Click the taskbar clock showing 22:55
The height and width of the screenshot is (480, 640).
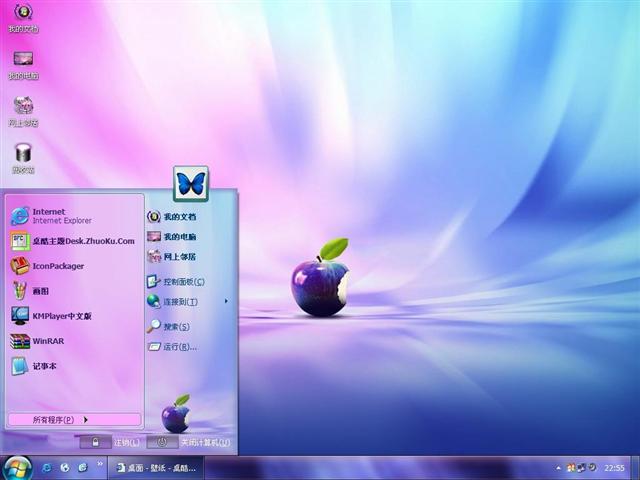pos(614,468)
